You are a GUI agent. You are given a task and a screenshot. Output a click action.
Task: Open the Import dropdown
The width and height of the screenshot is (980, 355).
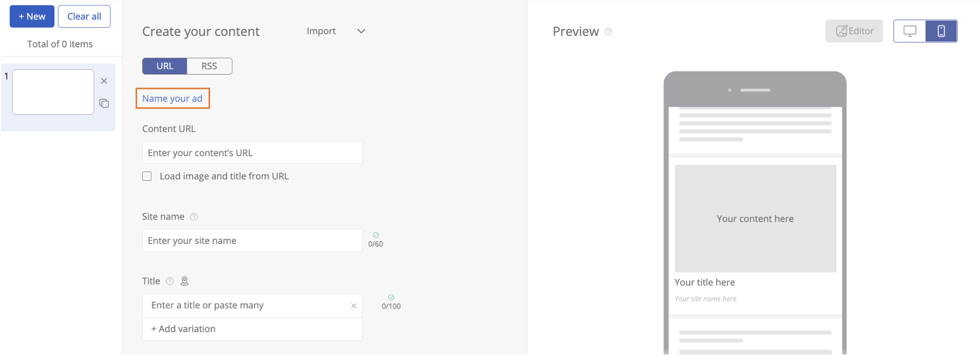coord(321,31)
